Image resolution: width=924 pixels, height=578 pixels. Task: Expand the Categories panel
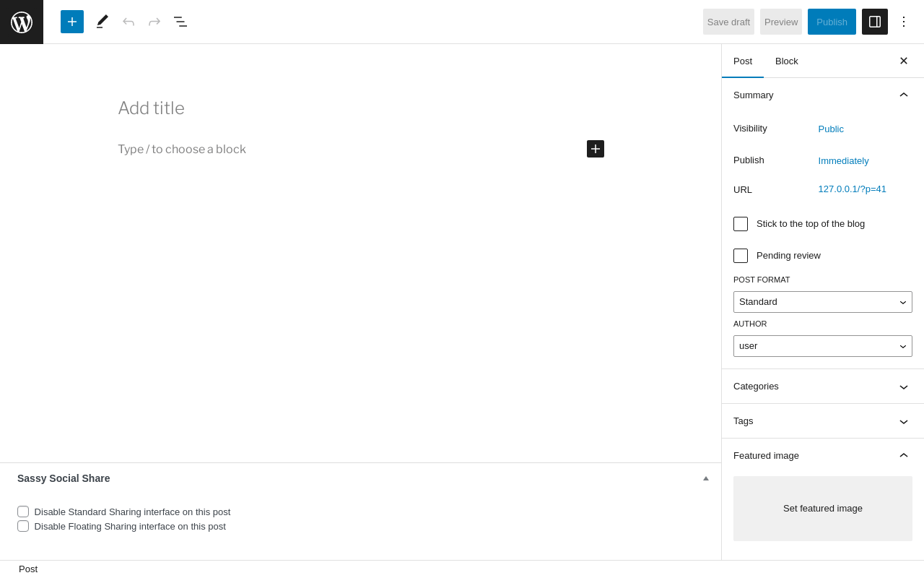pos(823,387)
